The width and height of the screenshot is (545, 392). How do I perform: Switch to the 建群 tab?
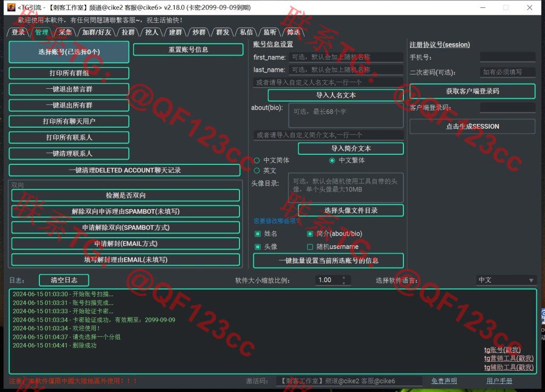(x=175, y=32)
